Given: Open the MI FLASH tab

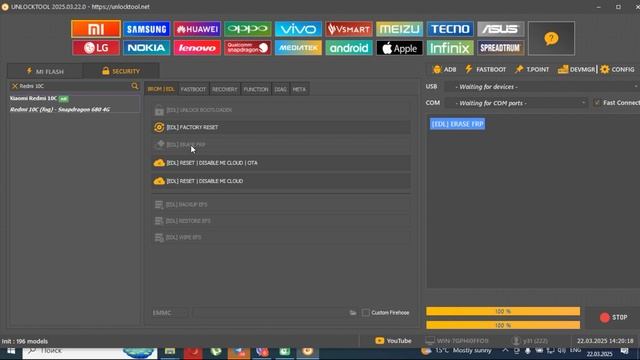Looking at the screenshot, I should point(45,71).
